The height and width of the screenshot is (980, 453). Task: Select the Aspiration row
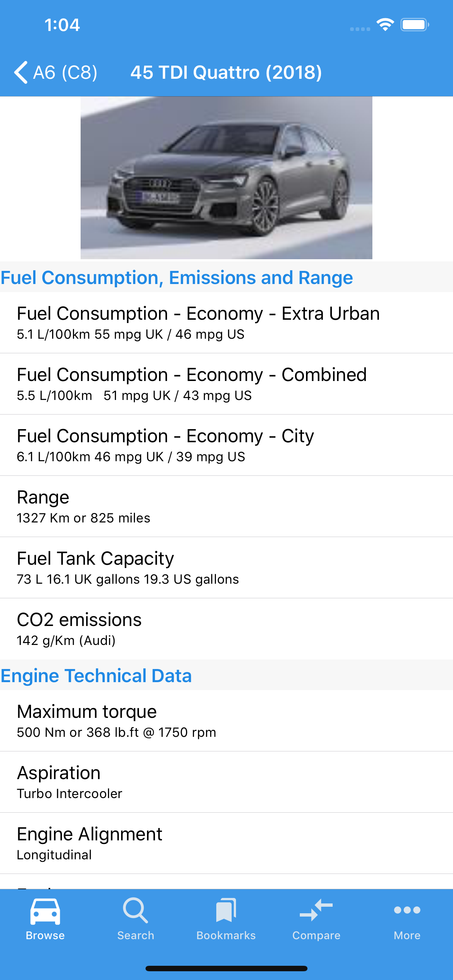(x=226, y=782)
